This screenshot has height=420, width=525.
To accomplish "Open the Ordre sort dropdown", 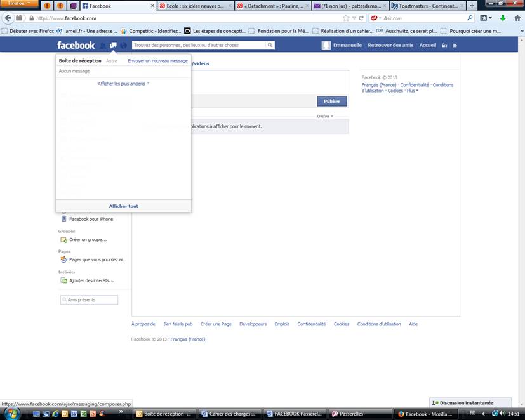I will pyautogui.click(x=325, y=116).
